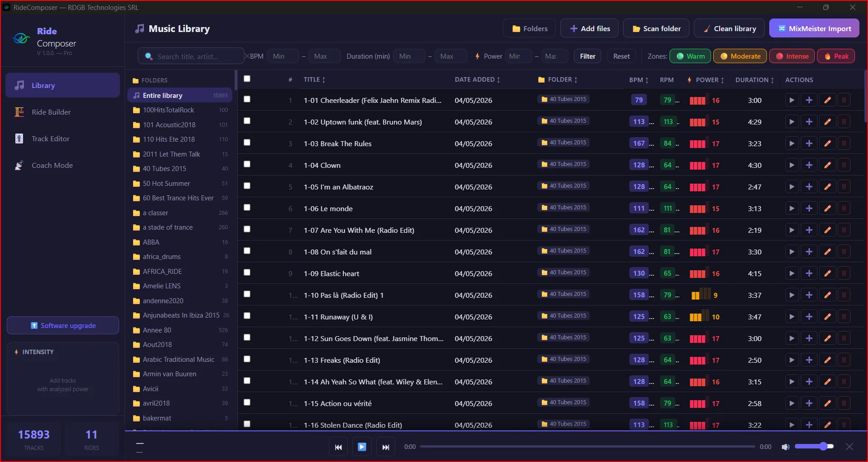Viewport: 868px width, 462px height.
Task: Click the 40 Tubes 2015 tag on 1-06 Le monde
Action: (x=563, y=208)
